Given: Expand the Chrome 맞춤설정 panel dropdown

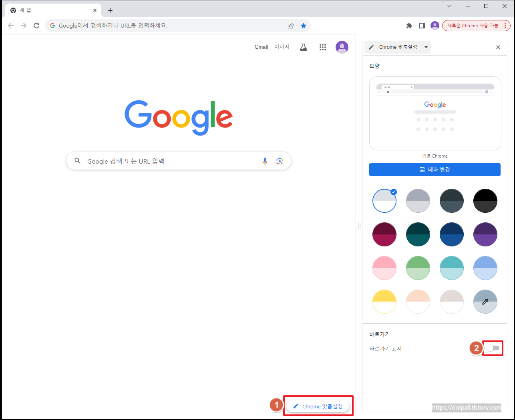Looking at the screenshot, I should click(x=426, y=47).
